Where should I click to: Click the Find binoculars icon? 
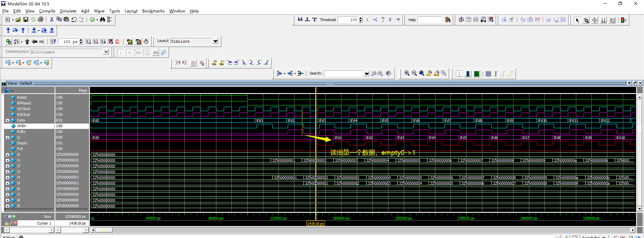102,20
